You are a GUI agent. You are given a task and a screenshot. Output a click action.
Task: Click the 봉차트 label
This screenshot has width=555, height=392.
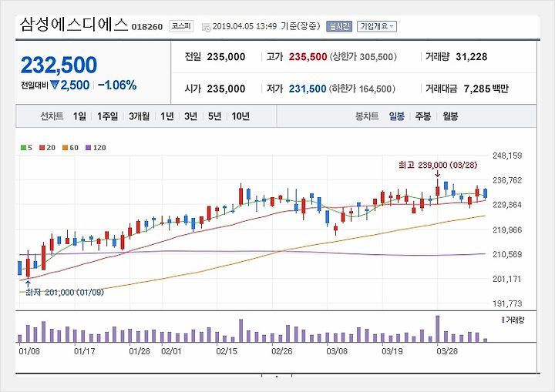coord(367,116)
